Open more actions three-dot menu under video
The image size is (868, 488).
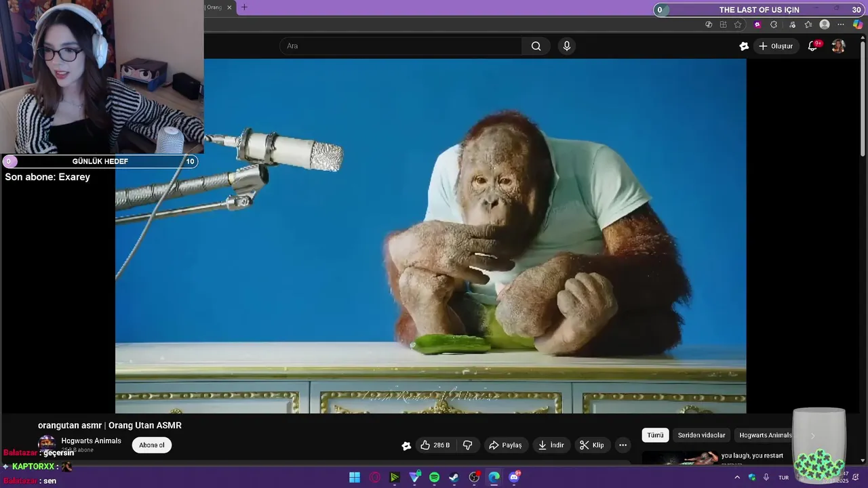click(623, 445)
